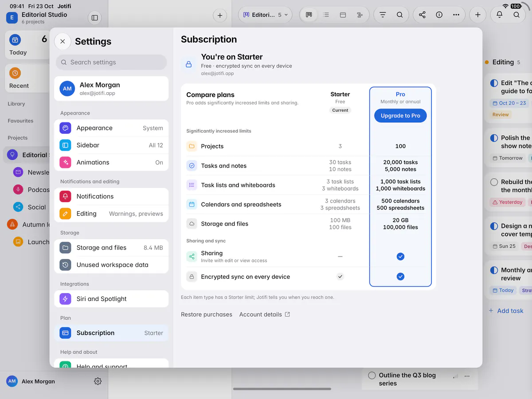Click the plus button beside the ellipsis
The width and height of the screenshot is (532, 399).
(x=477, y=15)
